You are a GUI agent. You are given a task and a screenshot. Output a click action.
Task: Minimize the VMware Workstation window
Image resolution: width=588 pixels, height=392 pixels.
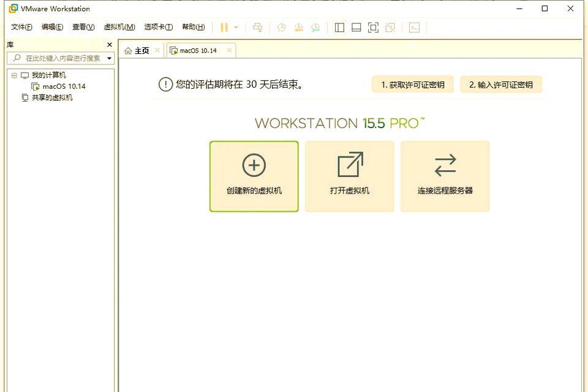pyautogui.click(x=519, y=8)
